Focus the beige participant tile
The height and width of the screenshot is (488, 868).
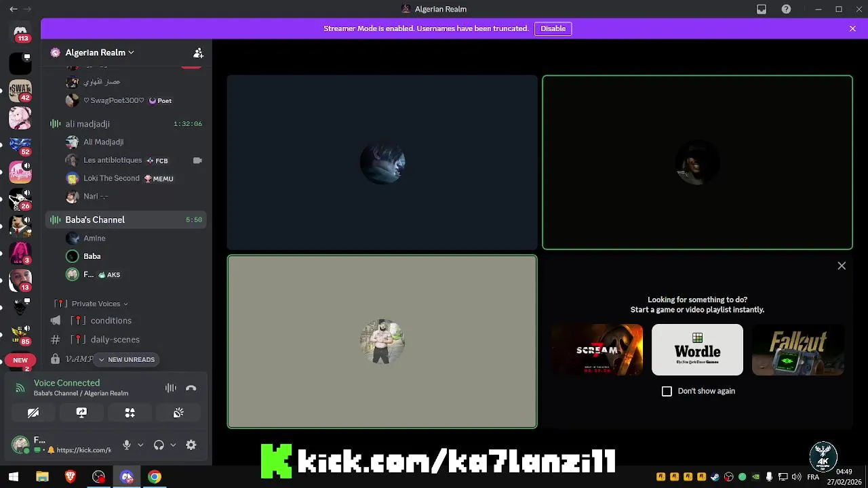coord(382,342)
